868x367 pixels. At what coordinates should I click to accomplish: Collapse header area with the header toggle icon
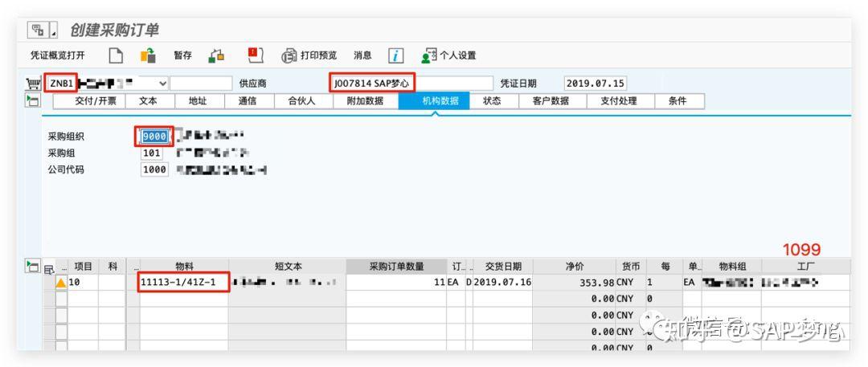(33, 100)
